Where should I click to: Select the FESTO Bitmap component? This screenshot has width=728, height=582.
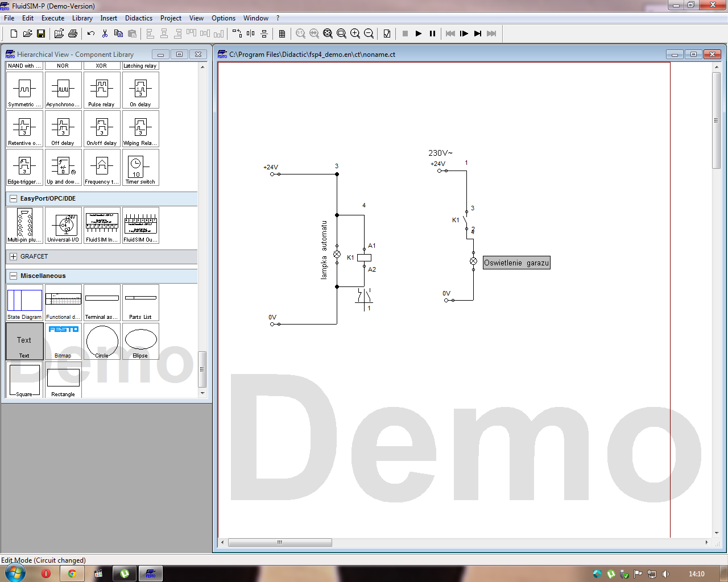[63, 342]
